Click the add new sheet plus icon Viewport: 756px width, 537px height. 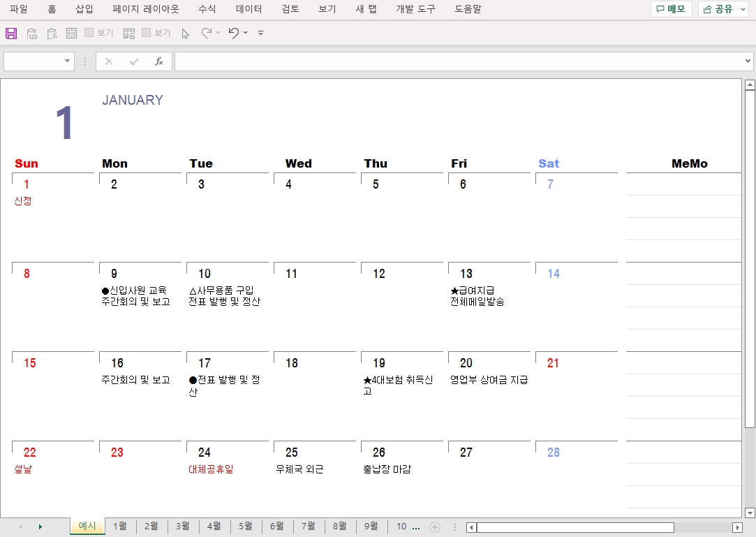[435, 527]
